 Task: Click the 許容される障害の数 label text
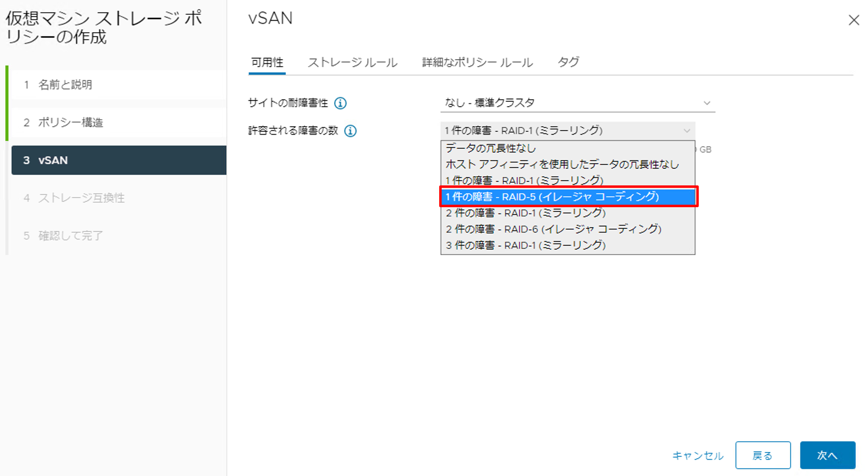pyautogui.click(x=293, y=130)
